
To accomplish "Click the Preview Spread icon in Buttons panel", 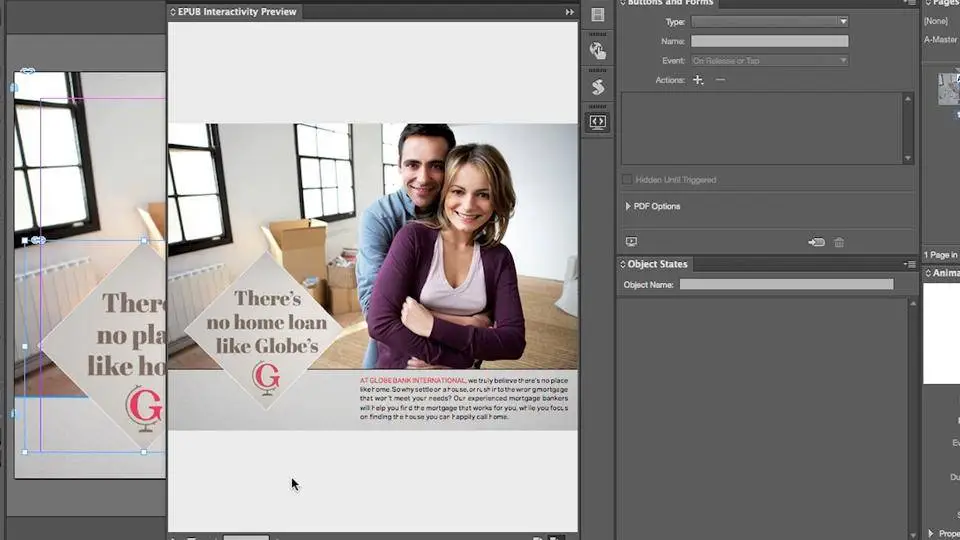I will tap(631, 242).
